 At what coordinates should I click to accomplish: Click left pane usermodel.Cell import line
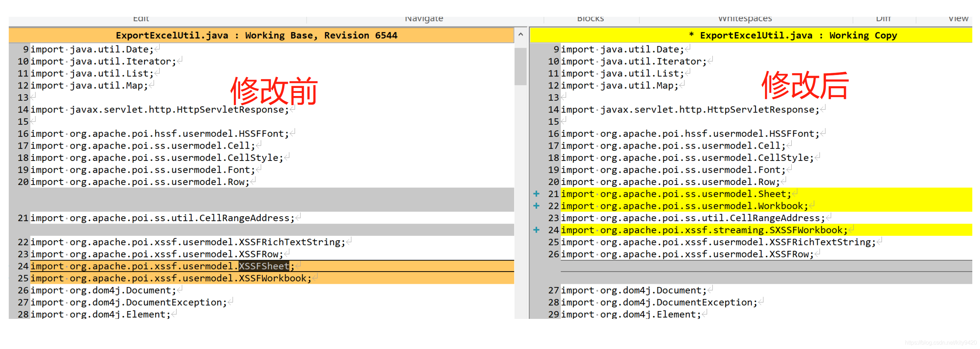[143, 146]
